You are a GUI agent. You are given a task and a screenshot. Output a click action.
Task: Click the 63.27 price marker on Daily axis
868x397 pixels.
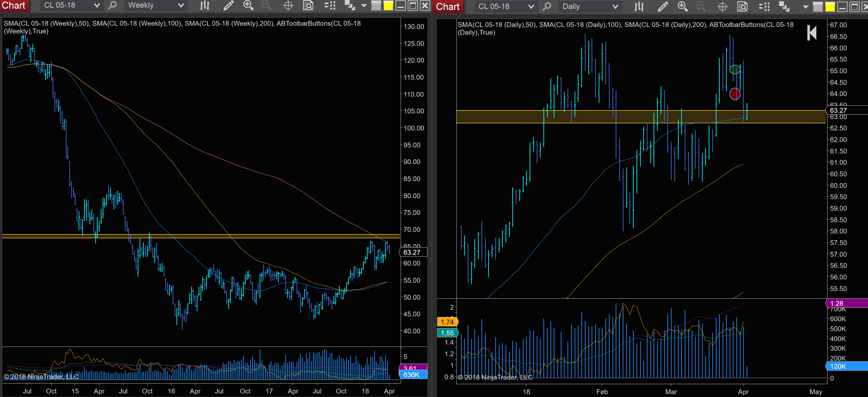(x=846, y=110)
